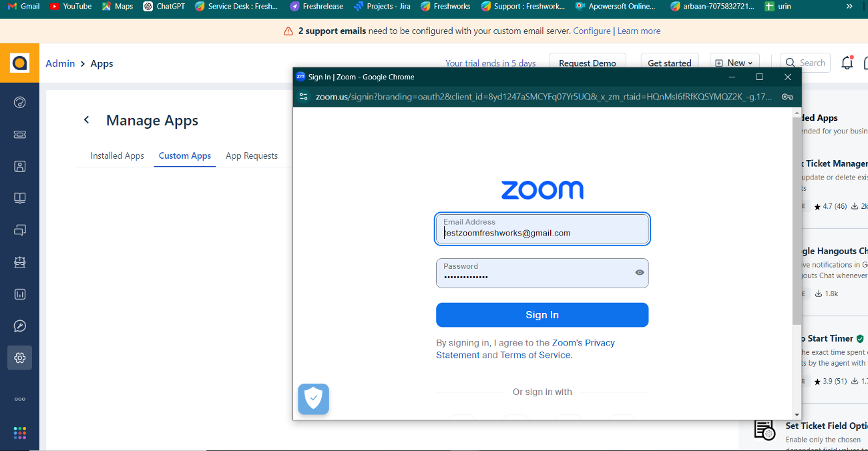Open the Service Desk Freshservice bookmark

pyautogui.click(x=236, y=6)
